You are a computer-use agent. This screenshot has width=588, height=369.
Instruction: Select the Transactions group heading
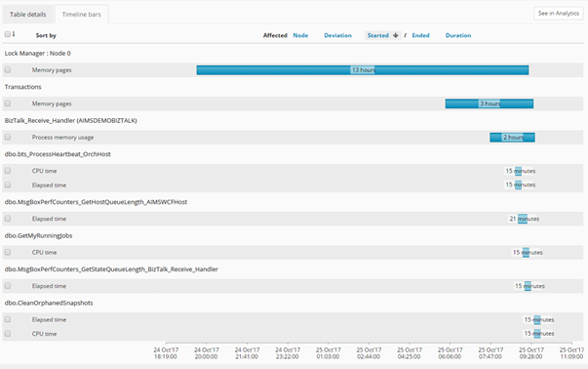pyautogui.click(x=22, y=87)
